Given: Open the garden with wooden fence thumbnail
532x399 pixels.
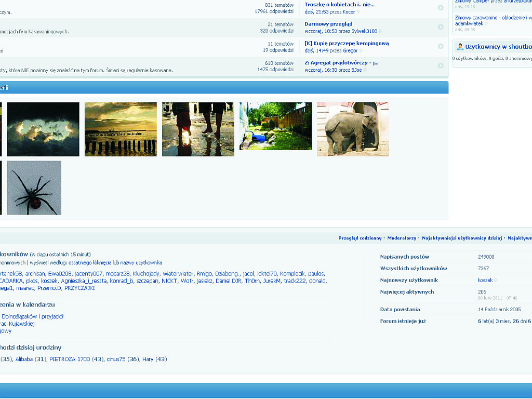Looking at the screenshot, I should tap(275, 126).
